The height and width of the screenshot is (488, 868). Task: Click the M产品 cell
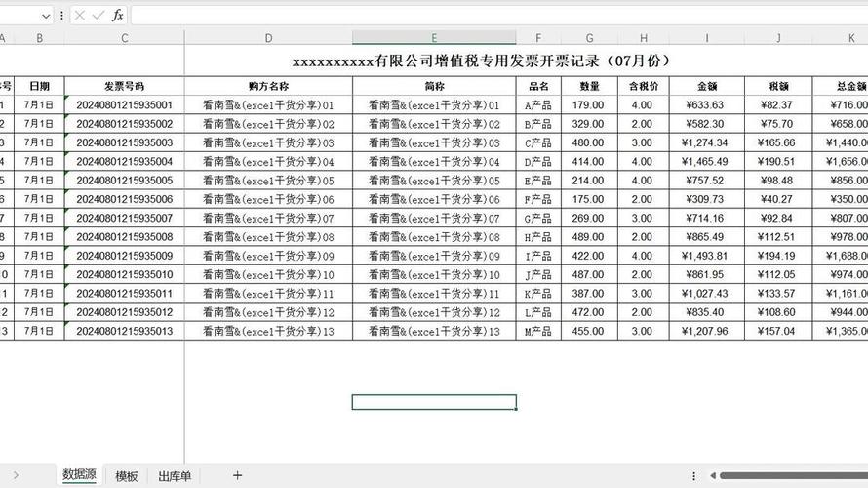pyautogui.click(x=538, y=331)
